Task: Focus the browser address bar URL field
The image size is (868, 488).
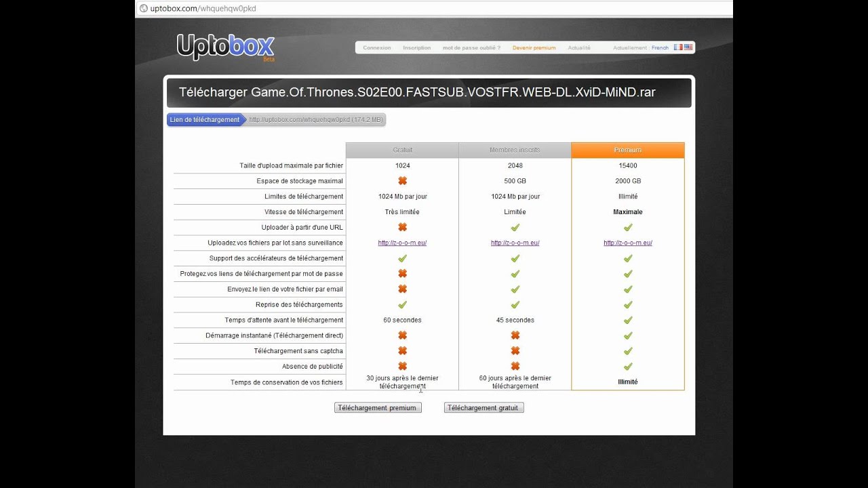Action: pyautogui.click(x=434, y=9)
